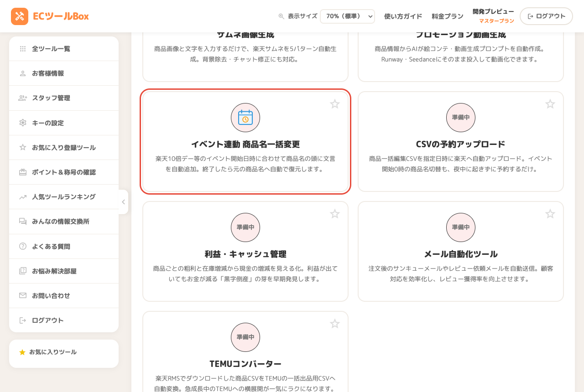Image resolution: width=584 pixels, height=392 pixels.
Task: Open the イベント連動 商品名一括変更 card title
Action: 245,144
